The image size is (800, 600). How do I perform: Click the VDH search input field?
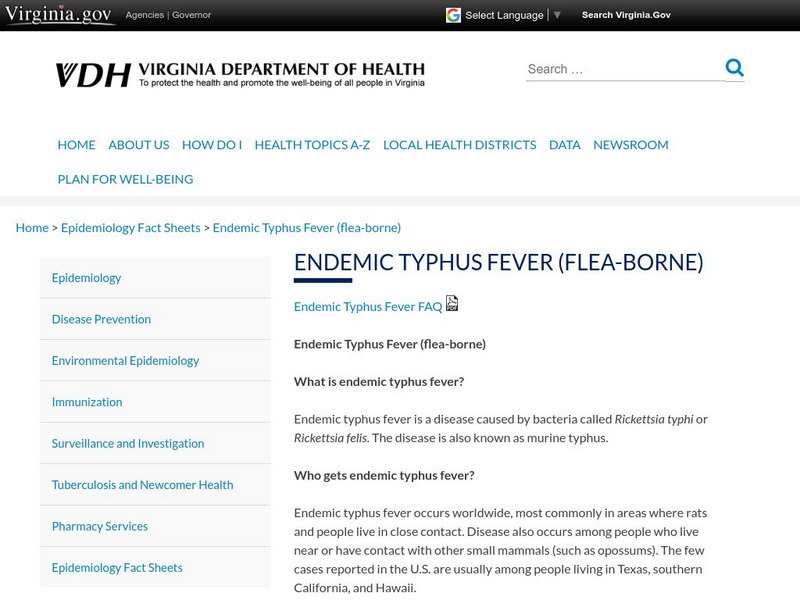(610, 69)
